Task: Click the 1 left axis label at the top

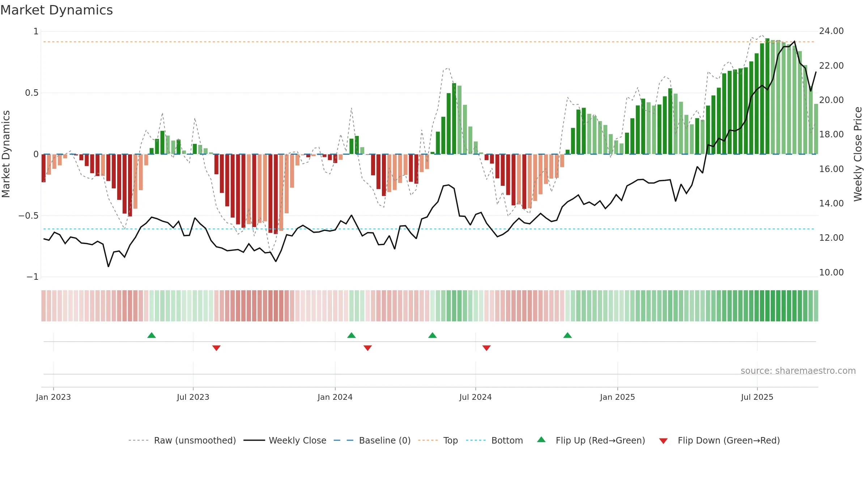Action: pos(36,31)
